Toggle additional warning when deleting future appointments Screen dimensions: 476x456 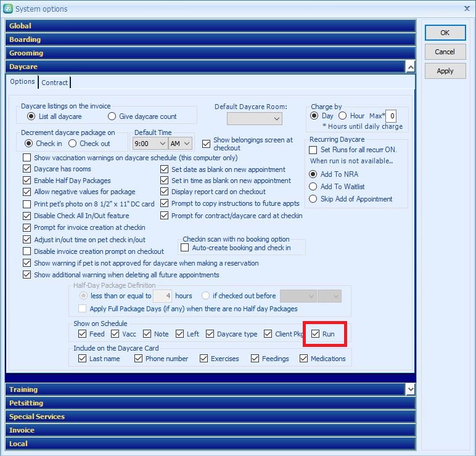point(27,275)
